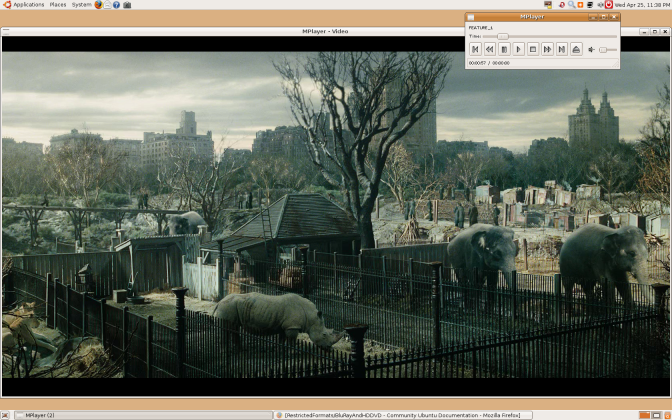This screenshot has width=672, height=420.
Task: Click the date and time clock
Action: pos(642,5)
